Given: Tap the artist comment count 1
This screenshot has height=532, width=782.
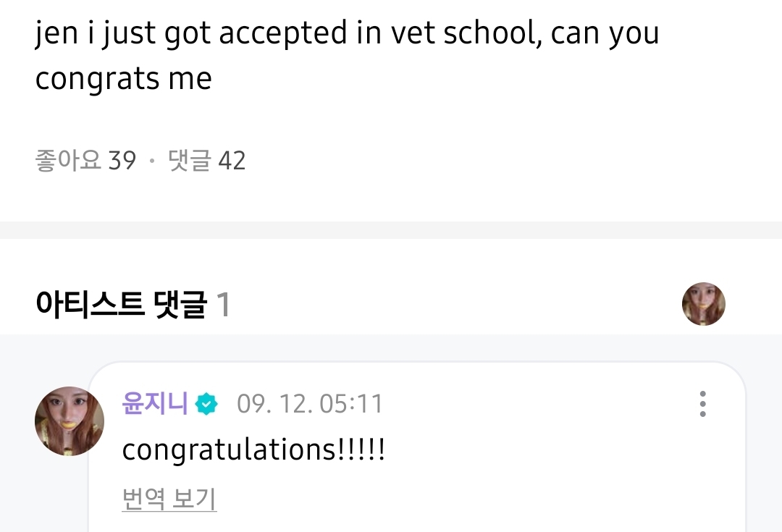Looking at the screenshot, I should click(x=223, y=305).
